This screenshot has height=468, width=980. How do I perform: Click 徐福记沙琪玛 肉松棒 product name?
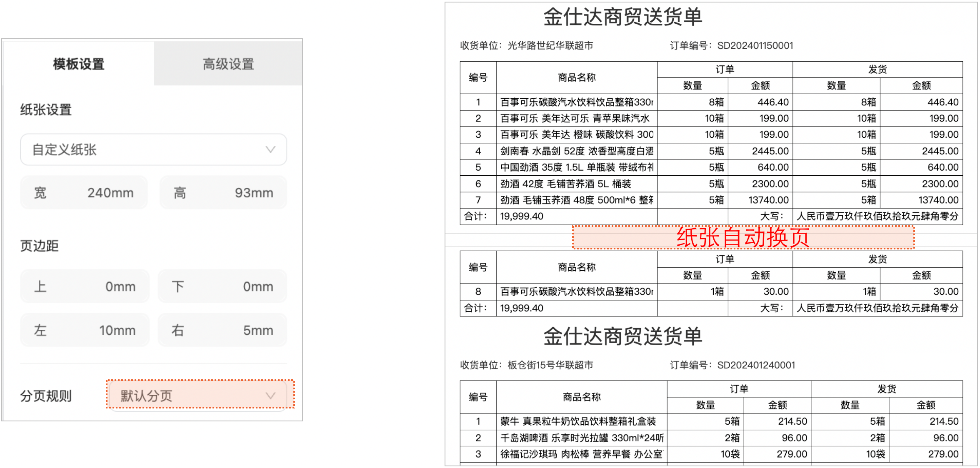click(x=582, y=454)
